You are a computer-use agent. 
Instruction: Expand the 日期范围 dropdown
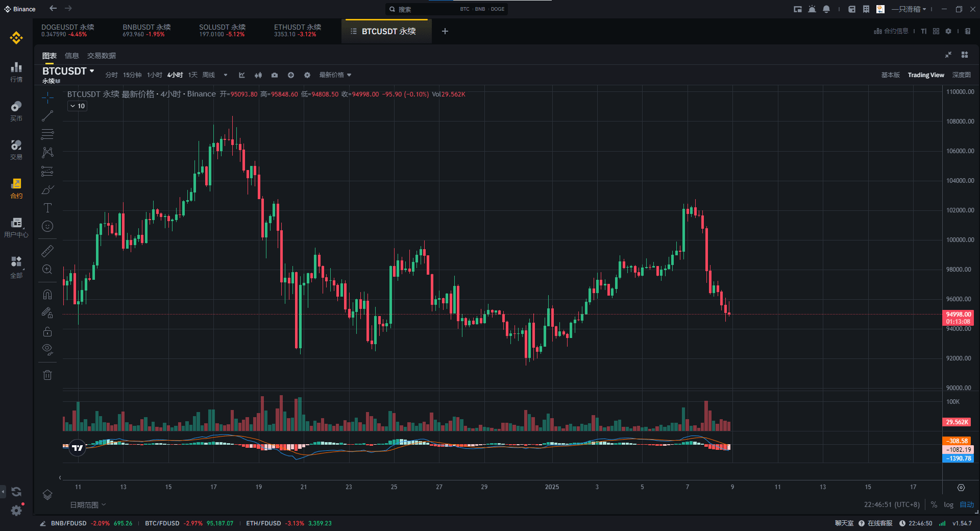point(87,504)
